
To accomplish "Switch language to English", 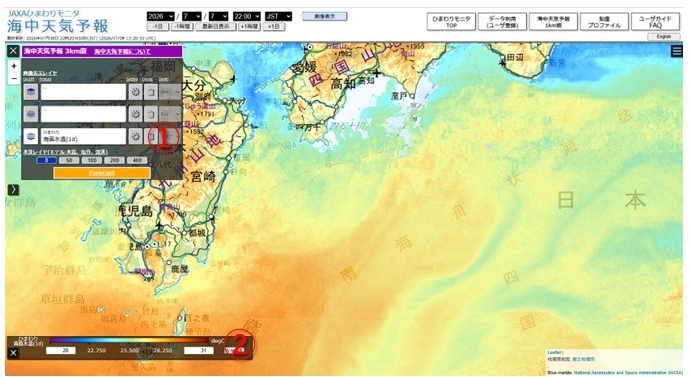I will click(664, 37).
